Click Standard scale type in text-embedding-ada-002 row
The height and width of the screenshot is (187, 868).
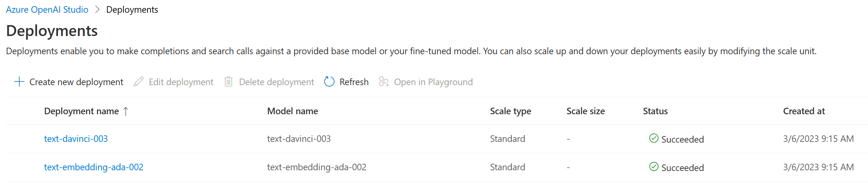[508, 167]
